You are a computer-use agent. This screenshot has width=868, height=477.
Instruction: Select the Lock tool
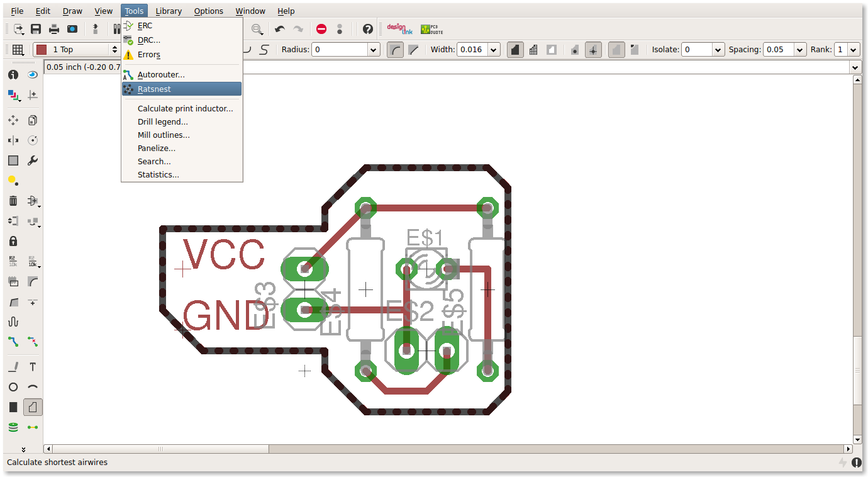(x=13, y=241)
